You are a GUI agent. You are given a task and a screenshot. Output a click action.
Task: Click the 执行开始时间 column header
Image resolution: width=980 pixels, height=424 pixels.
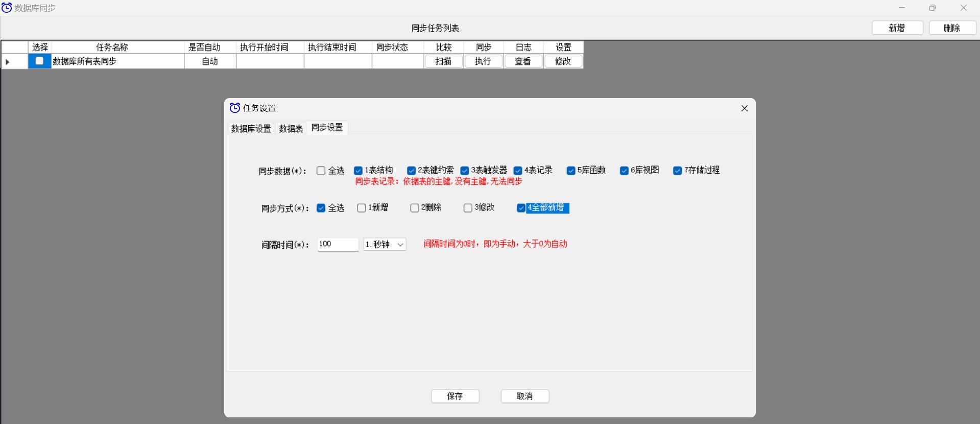click(270, 48)
